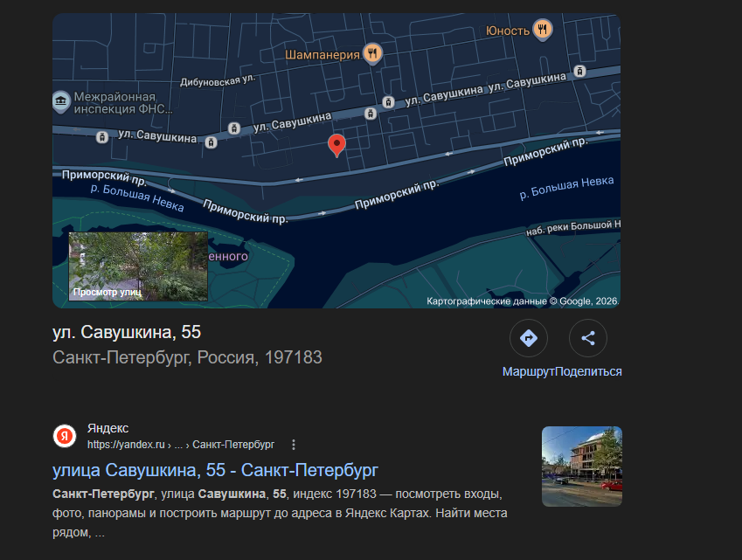
Task: Click the Шампанерия place label
Action: (322, 54)
